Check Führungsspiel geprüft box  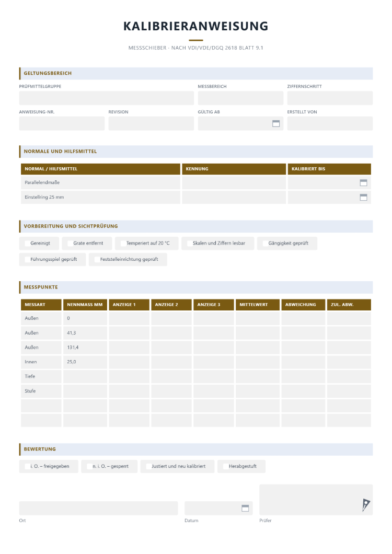pos(27,259)
